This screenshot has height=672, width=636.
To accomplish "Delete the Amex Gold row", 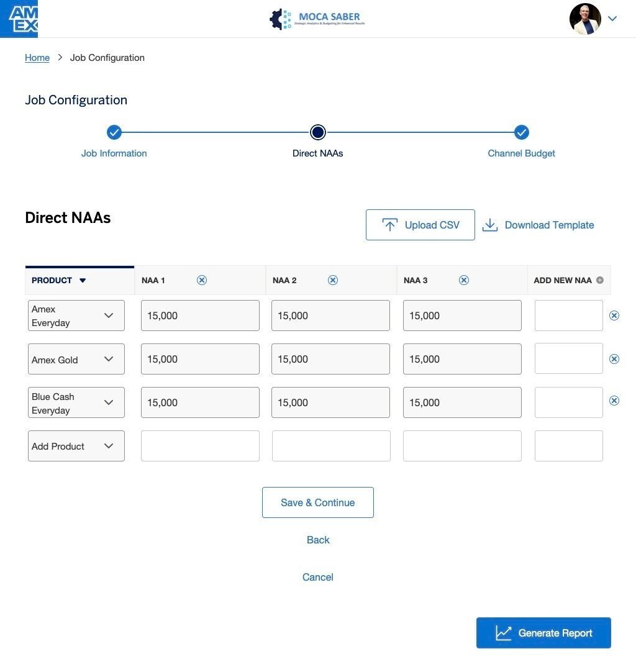I will [x=614, y=359].
